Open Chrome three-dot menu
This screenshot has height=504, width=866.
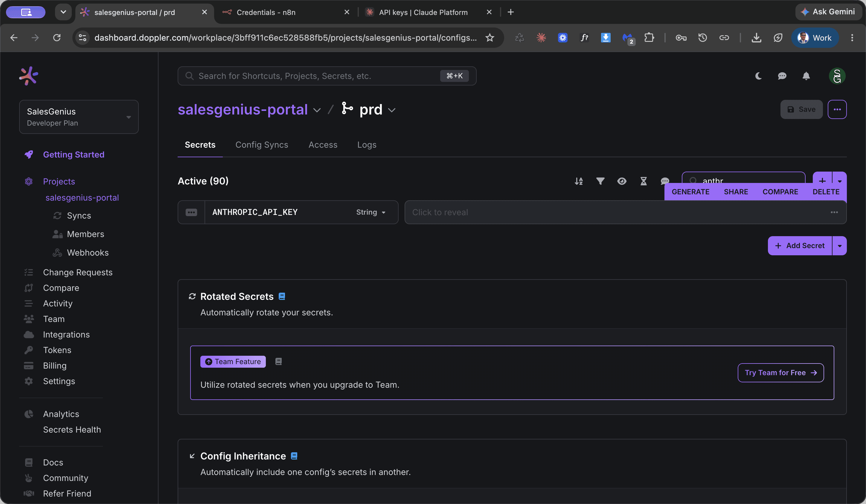852,38
